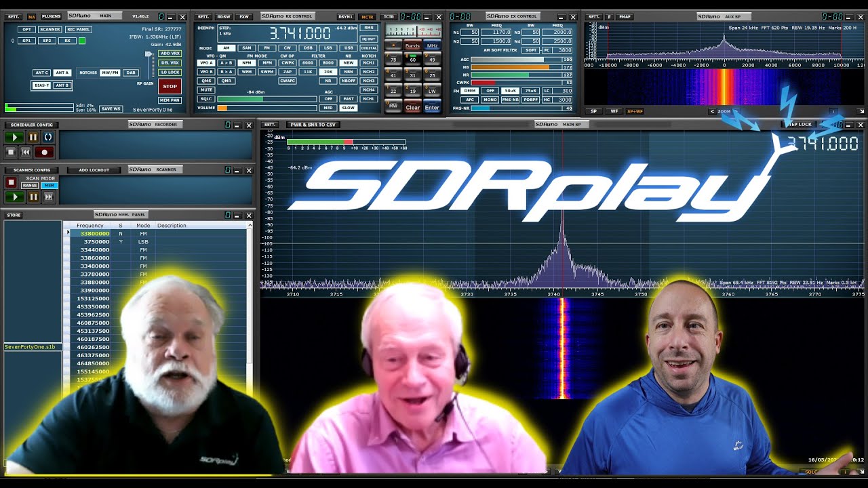The height and width of the screenshot is (488, 868).
Task: Toggle the MW/FM notch filter
Action: (x=110, y=73)
